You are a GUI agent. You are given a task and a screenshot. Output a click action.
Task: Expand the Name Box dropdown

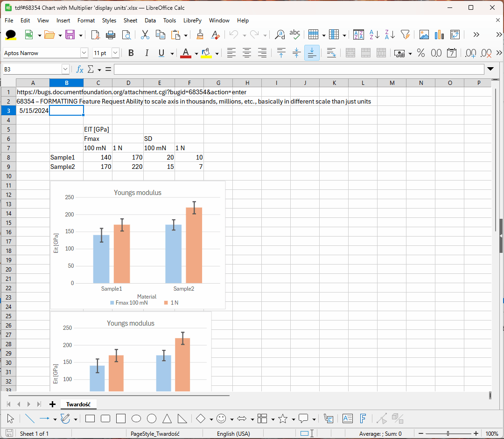pos(65,69)
